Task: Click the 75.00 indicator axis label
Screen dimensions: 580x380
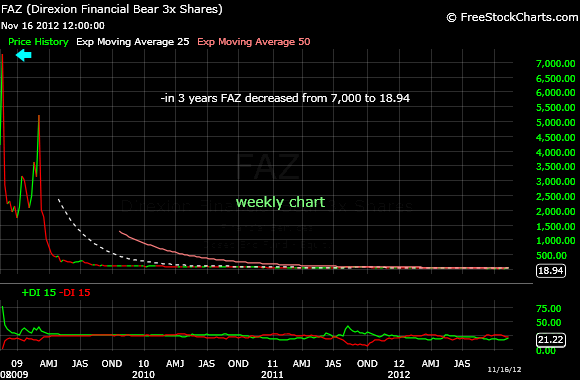Action: 549,309
